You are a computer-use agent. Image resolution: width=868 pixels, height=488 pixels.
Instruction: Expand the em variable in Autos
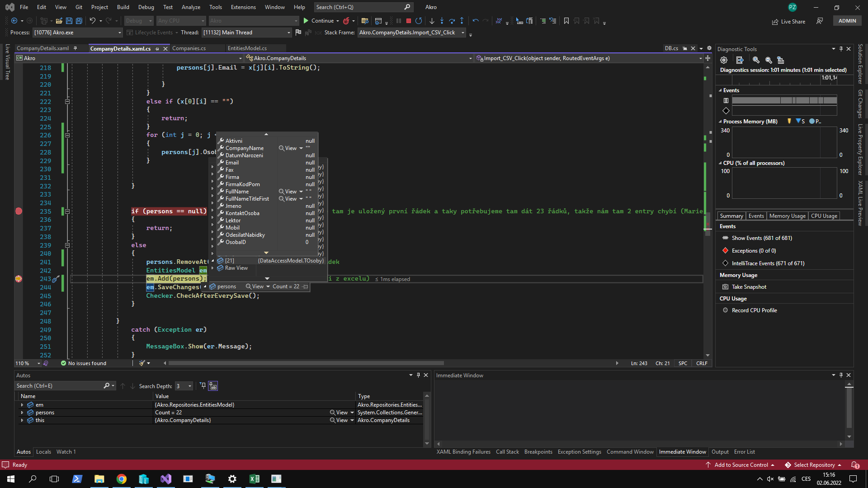click(x=22, y=405)
